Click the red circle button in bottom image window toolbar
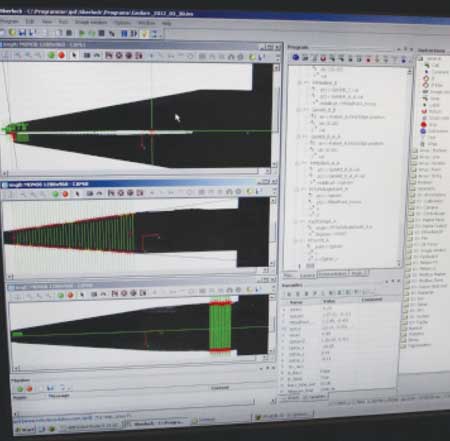The width and height of the screenshot is (450, 441). point(70,295)
